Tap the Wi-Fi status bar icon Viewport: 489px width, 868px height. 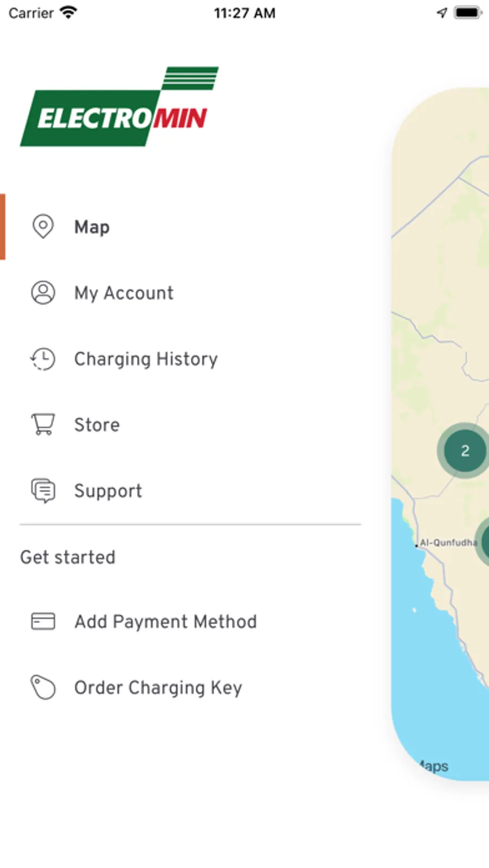click(x=68, y=12)
